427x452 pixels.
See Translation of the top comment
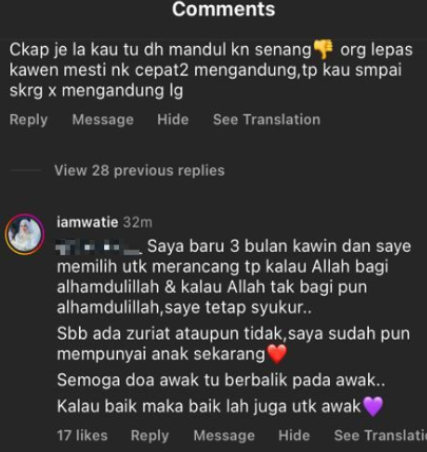pyautogui.click(x=267, y=119)
